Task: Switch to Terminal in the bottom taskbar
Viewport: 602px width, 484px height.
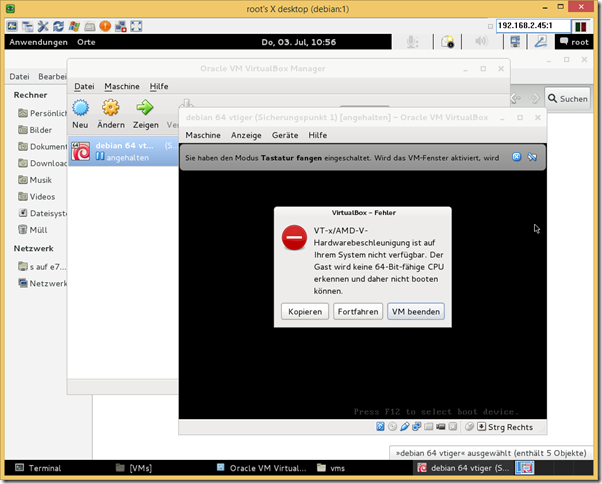Action: pos(38,468)
